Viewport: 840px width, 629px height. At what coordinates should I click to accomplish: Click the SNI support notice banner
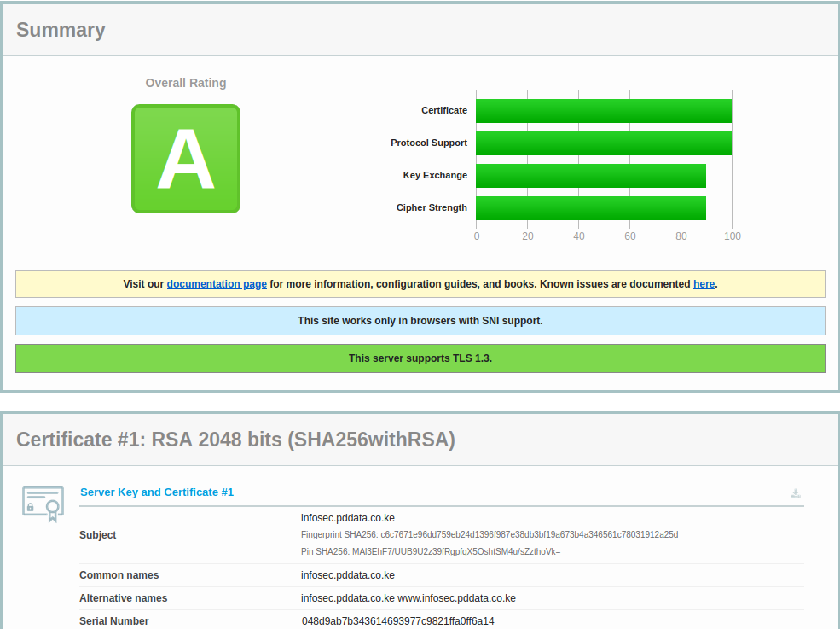tap(420, 321)
